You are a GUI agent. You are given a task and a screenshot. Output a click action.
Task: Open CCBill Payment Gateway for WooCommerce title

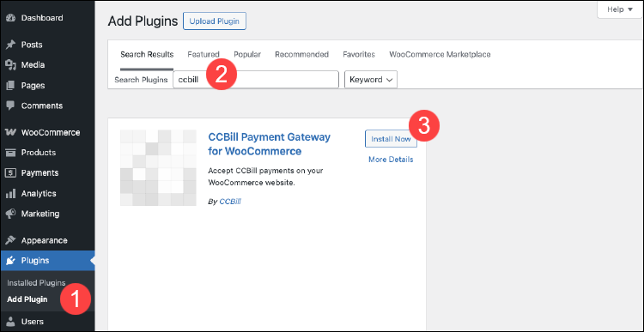[x=269, y=144]
